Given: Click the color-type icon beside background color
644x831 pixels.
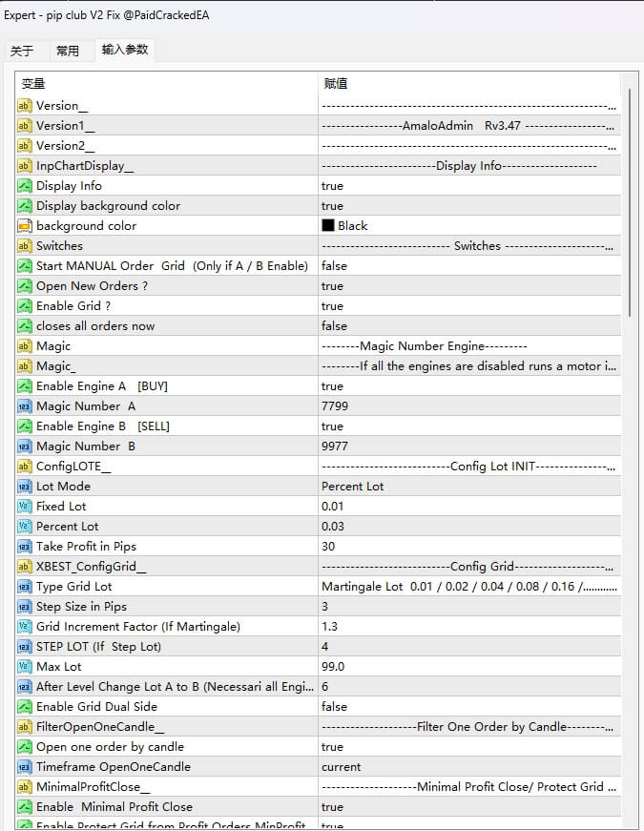Looking at the screenshot, I should point(25,226).
